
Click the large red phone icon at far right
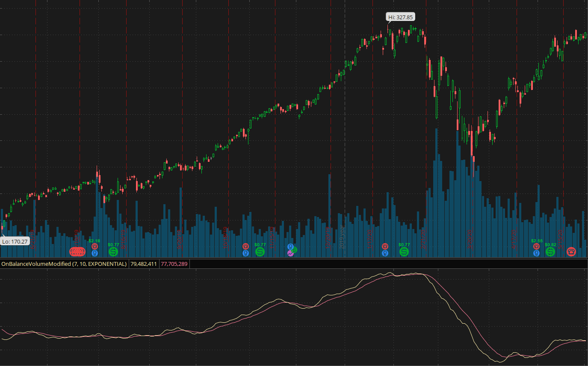pyautogui.click(x=571, y=252)
